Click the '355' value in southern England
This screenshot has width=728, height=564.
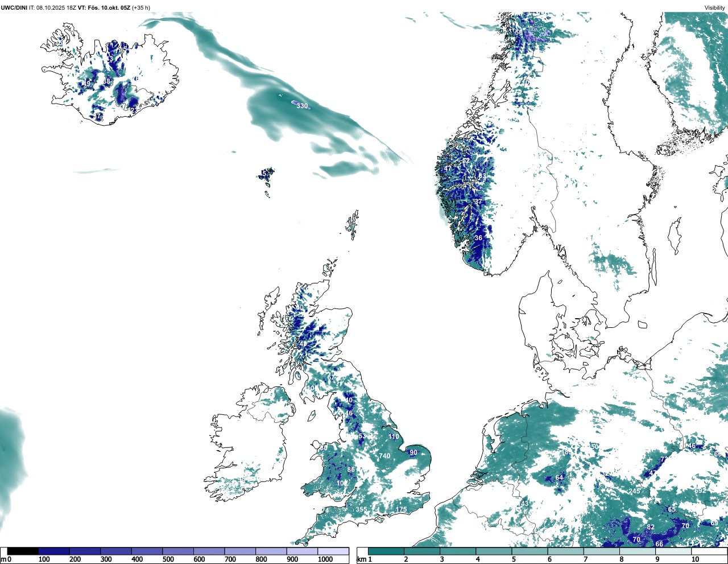coord(361,509)
